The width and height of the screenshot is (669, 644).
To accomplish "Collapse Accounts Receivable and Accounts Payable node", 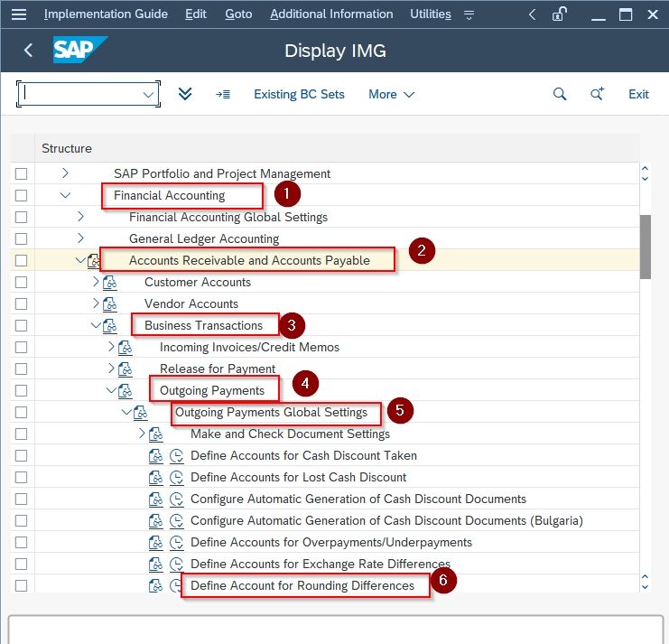I will click(x=80, y=259).
